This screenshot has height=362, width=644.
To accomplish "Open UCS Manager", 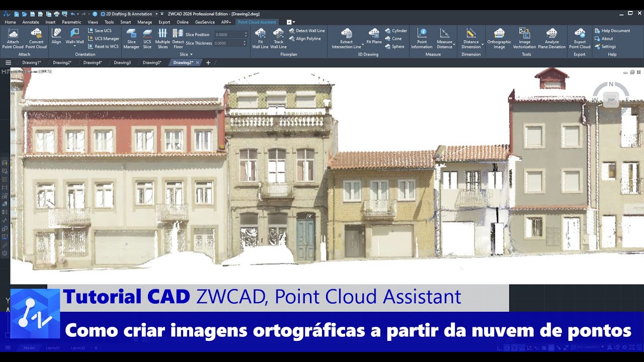I will 104,38.
